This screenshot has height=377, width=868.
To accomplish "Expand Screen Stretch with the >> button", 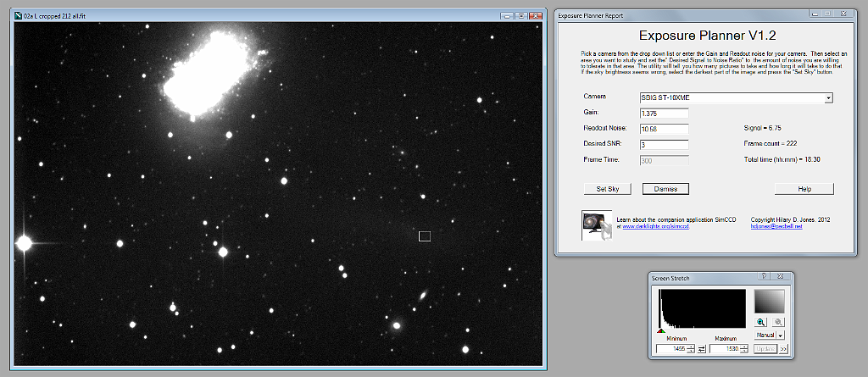I will pos(783,349).
